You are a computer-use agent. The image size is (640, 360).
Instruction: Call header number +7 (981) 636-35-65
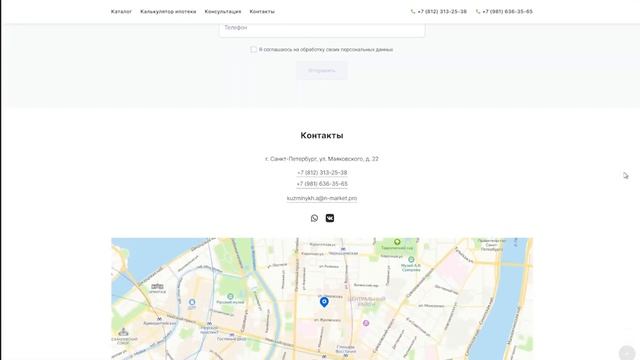[507, 11]
